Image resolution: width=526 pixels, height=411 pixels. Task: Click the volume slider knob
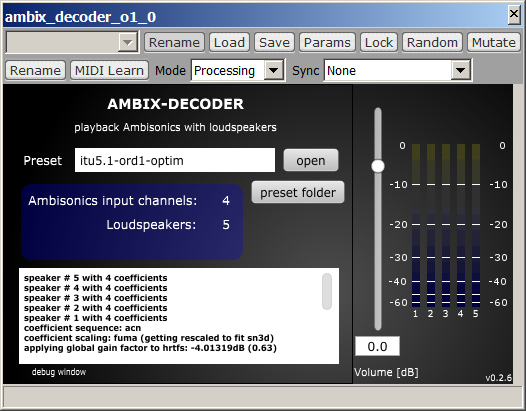pyautogui.click(x=378, y=166)
